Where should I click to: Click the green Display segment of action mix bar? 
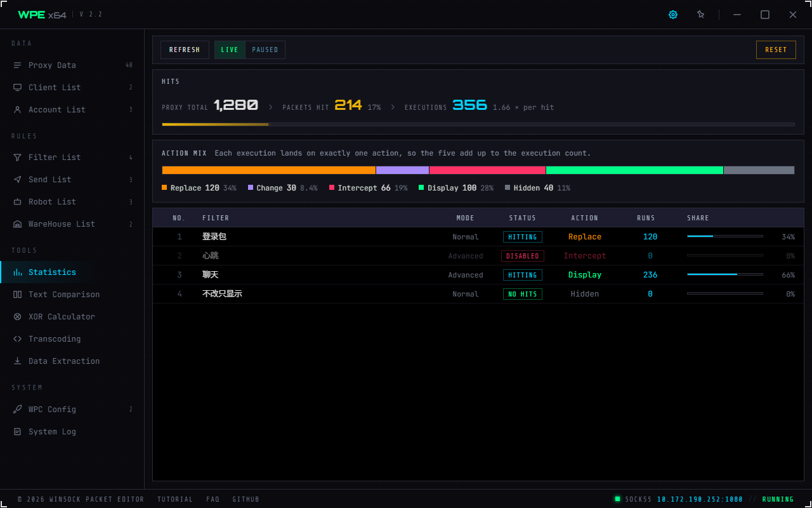pyautogui.click(x=634, y=170)
